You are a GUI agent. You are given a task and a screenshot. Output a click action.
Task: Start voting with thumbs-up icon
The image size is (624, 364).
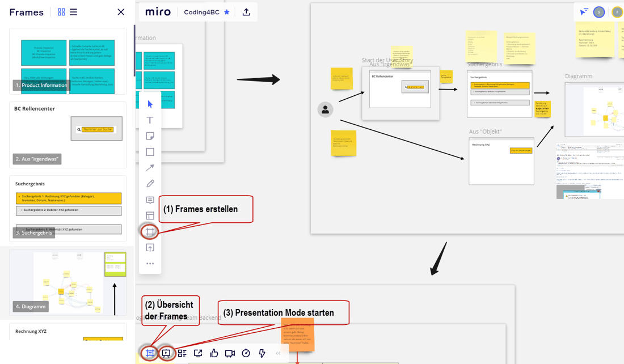[214, 353]
